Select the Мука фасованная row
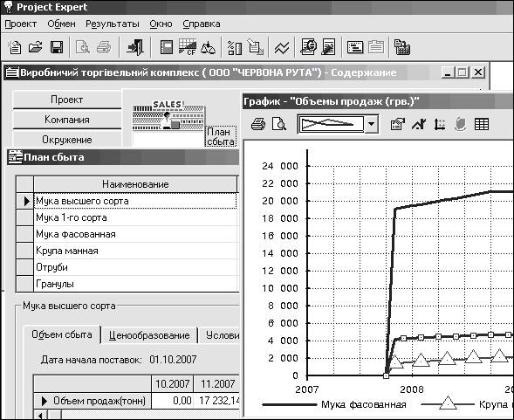This screenshot has height=420, width=514. (135, 234)
